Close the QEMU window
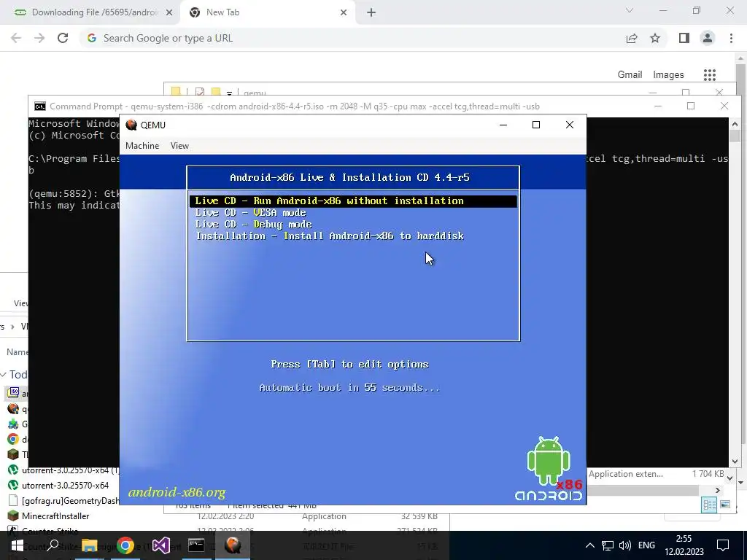The width and height of the screenshot is (747, 560). pyautogui.click(x=569, y=125)
